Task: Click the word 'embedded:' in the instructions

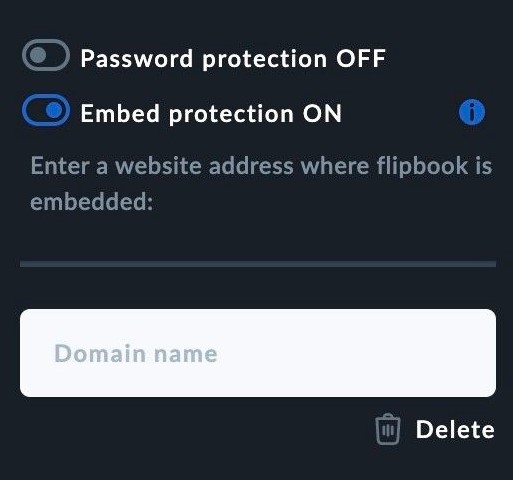Action: click(x=92, y=201)
